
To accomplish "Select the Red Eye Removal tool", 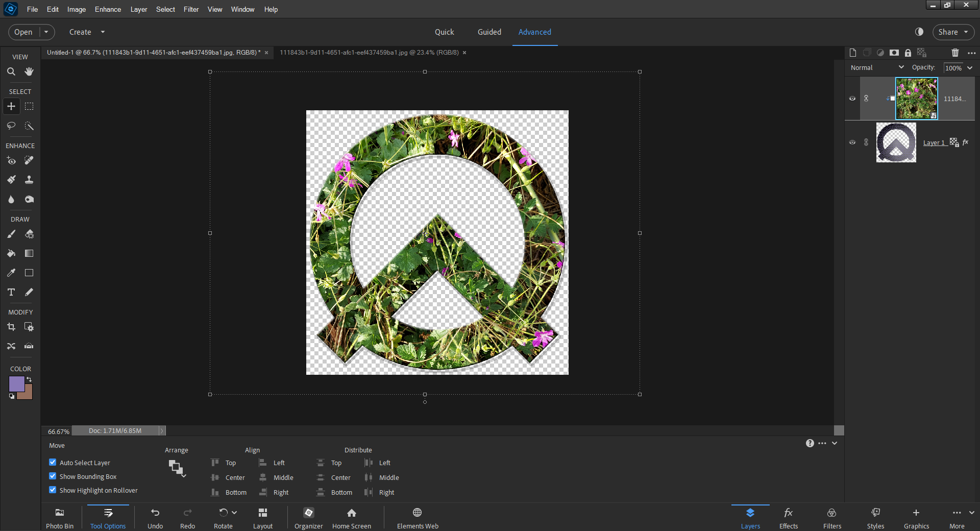I will click(x=11, y=160).
